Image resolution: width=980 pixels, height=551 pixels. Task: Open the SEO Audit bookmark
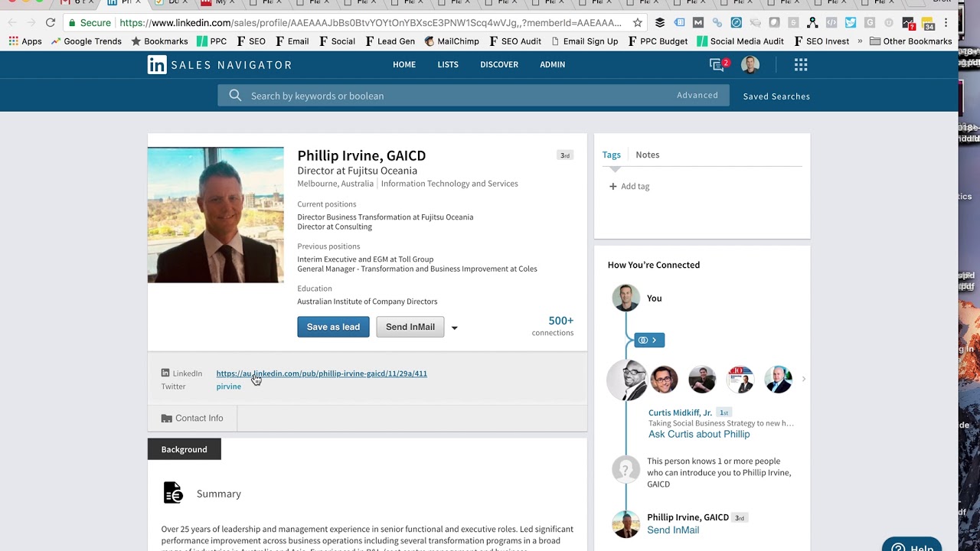tap(515, 41)
